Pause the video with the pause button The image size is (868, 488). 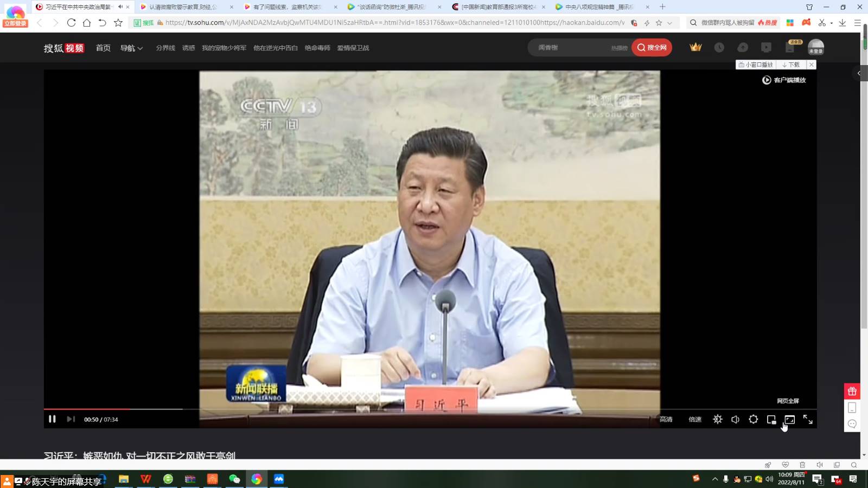[52, 419]
